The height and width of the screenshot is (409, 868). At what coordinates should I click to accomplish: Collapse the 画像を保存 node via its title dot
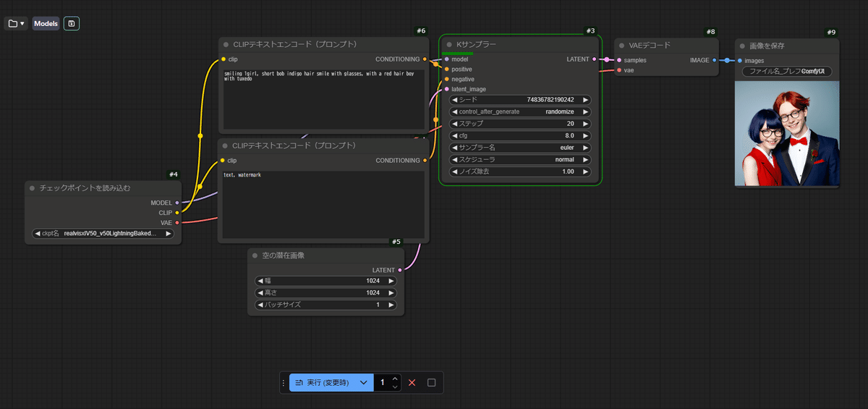coord(741,46)
